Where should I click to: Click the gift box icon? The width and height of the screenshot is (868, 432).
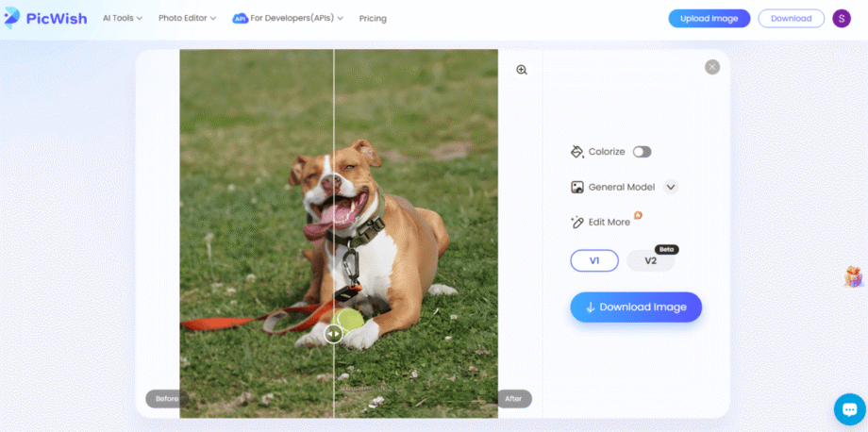click(853, 276)
